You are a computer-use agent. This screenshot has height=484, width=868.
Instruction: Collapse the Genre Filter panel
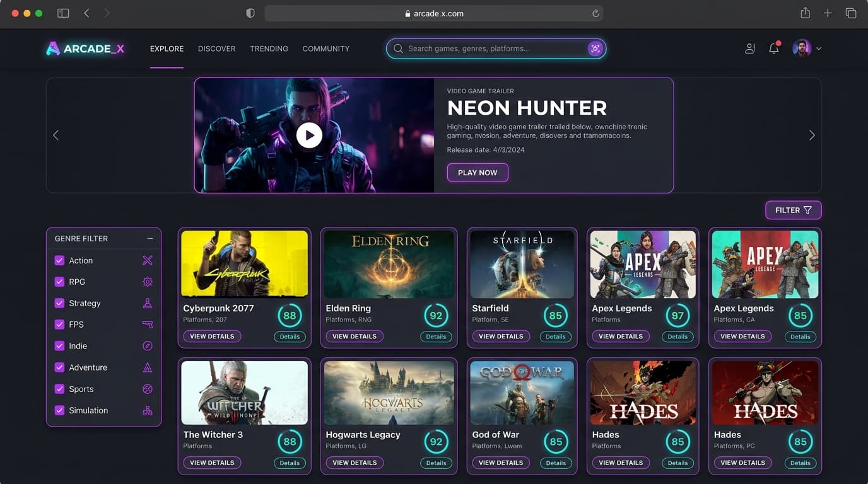tap(150, 238)
